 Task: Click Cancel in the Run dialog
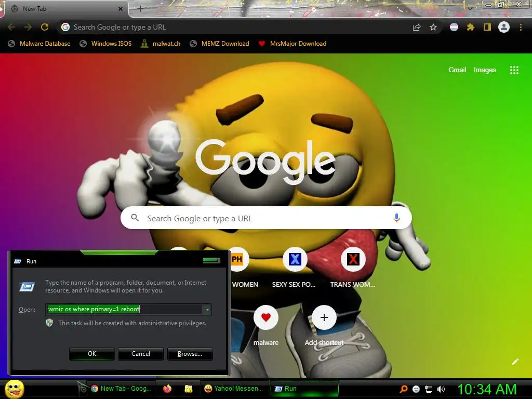pyautogui.click(x=141, y=354)
